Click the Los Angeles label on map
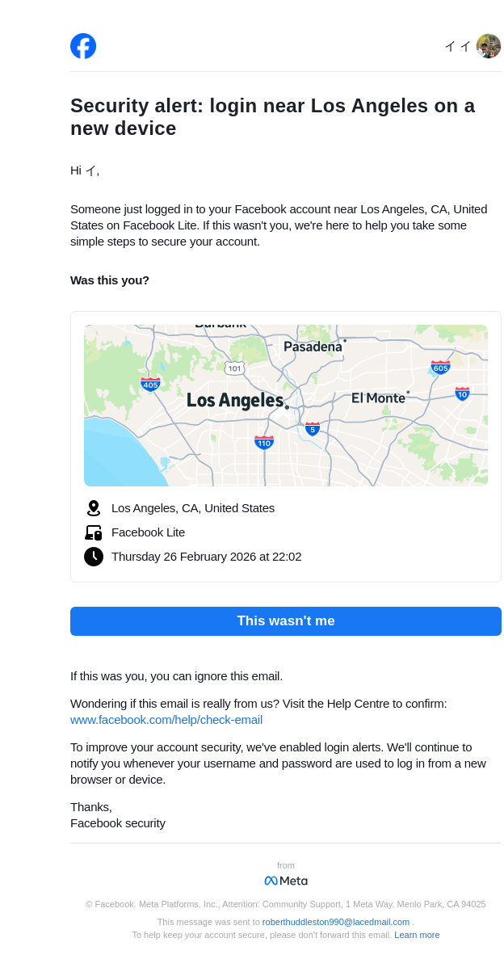Screen dimensions: 504x980 coord(235,400)
